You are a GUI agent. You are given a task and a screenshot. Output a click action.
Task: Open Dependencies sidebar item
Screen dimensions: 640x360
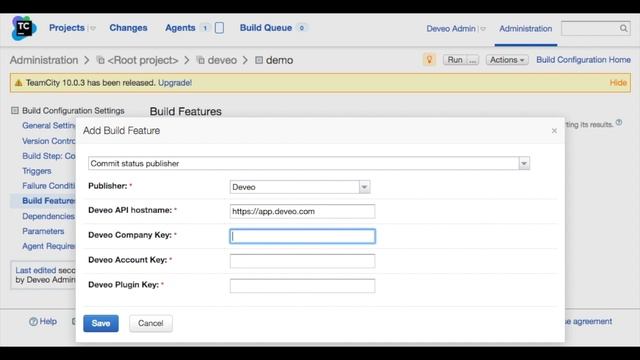point(49,216)
